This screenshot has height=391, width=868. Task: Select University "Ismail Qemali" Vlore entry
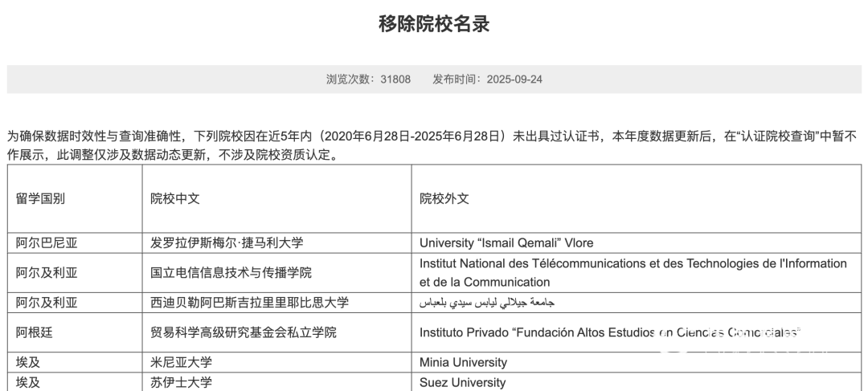pos(506,242)
